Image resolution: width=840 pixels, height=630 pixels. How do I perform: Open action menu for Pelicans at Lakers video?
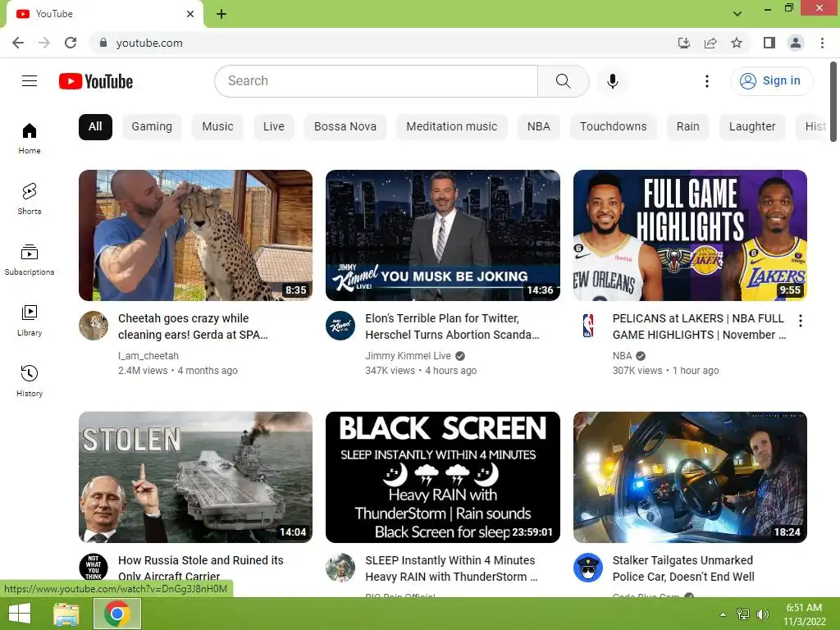800,321
